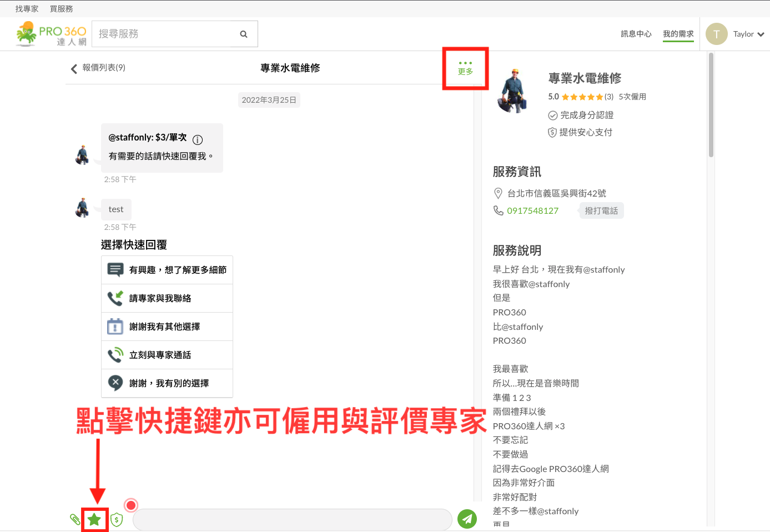Click the chat bubble icon in the quick replies

115,270
